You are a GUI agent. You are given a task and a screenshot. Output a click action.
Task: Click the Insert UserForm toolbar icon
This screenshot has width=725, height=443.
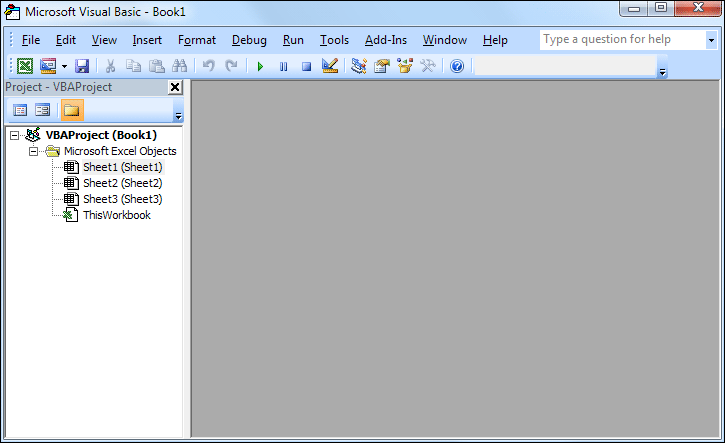pyautogui.click(x=48, y=66)
